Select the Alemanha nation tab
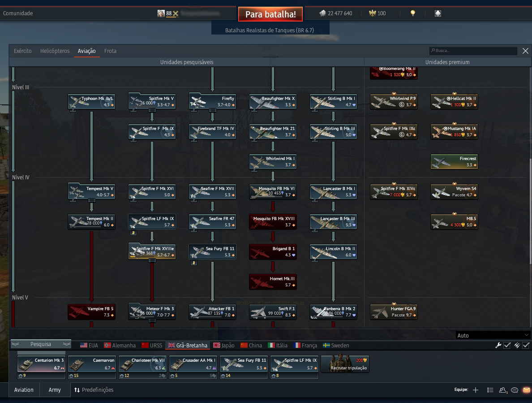The image size is (532, 403). coord(120,345)
